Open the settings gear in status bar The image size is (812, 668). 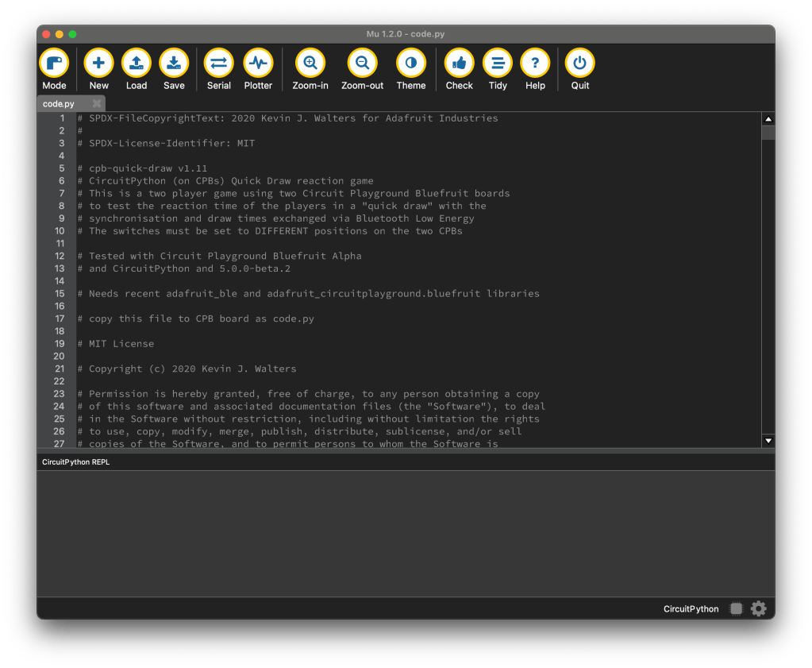coord(759,608)
